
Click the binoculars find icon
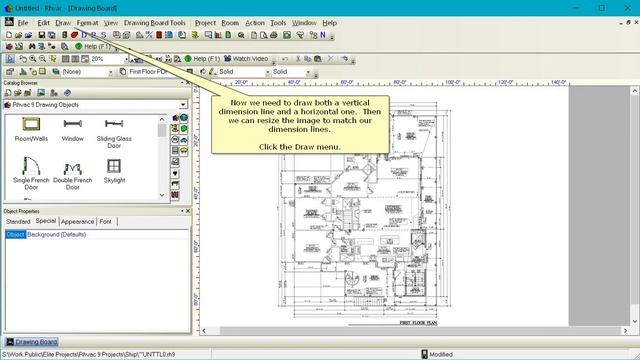[31, 47]
